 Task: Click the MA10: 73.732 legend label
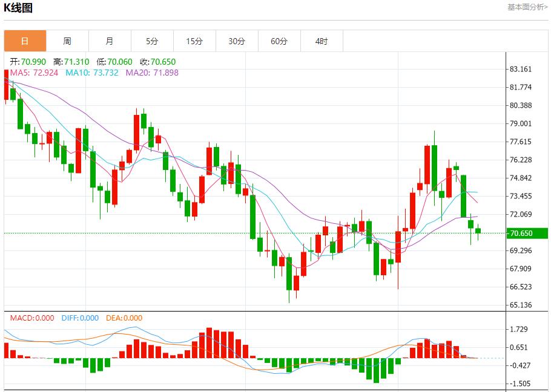(x=93, y=73)
